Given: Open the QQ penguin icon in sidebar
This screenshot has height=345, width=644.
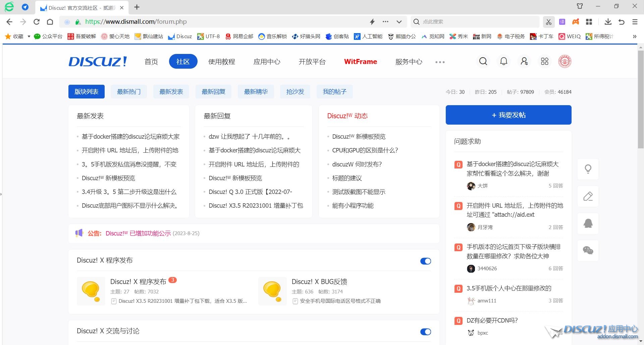Looking at the screenshot, I should [588, 223].
